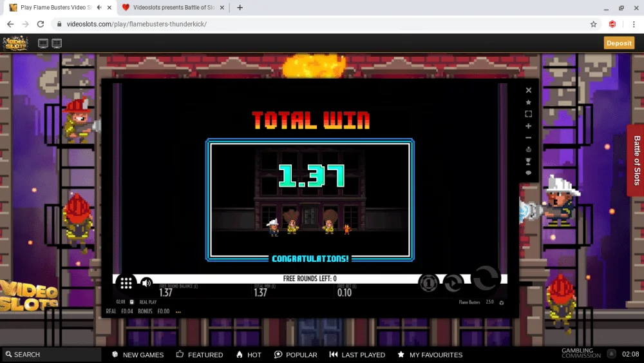Open the Hot games section

(249, 355)
